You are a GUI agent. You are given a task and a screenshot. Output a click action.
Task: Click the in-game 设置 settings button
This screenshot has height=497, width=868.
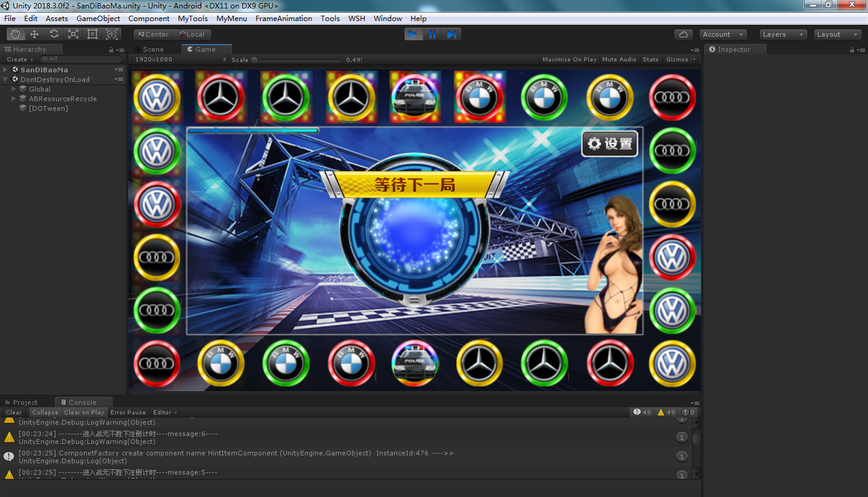tap(609, 144)
